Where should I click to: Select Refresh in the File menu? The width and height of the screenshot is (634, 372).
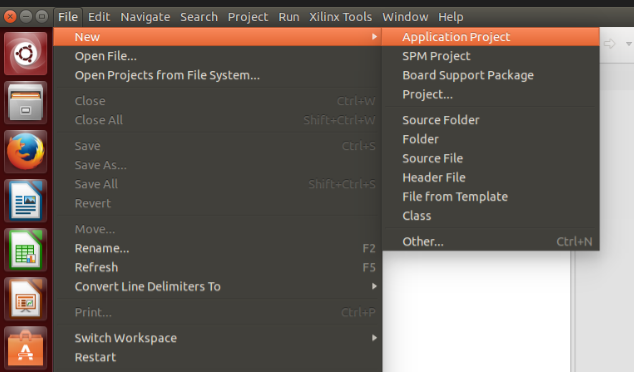point(218,267)
